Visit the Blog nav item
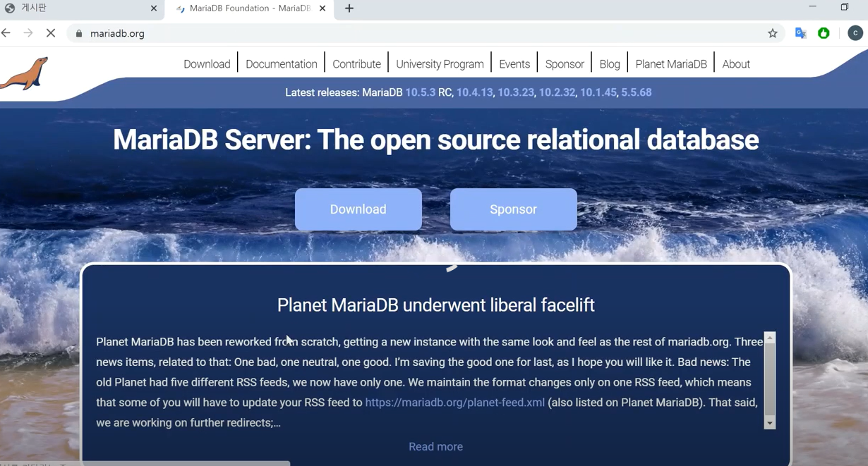The height and width of the screenshot is (466, 868). coord(610,64)
